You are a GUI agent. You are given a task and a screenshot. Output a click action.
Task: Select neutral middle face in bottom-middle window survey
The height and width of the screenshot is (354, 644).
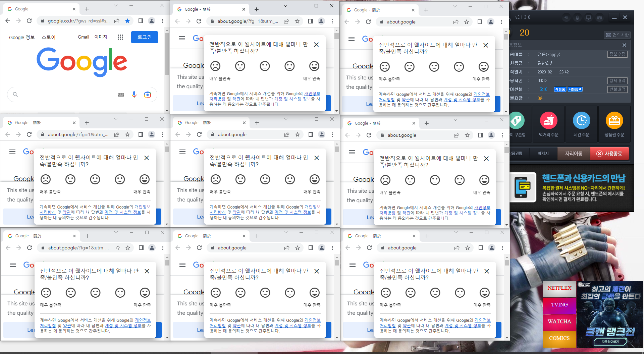265,293
